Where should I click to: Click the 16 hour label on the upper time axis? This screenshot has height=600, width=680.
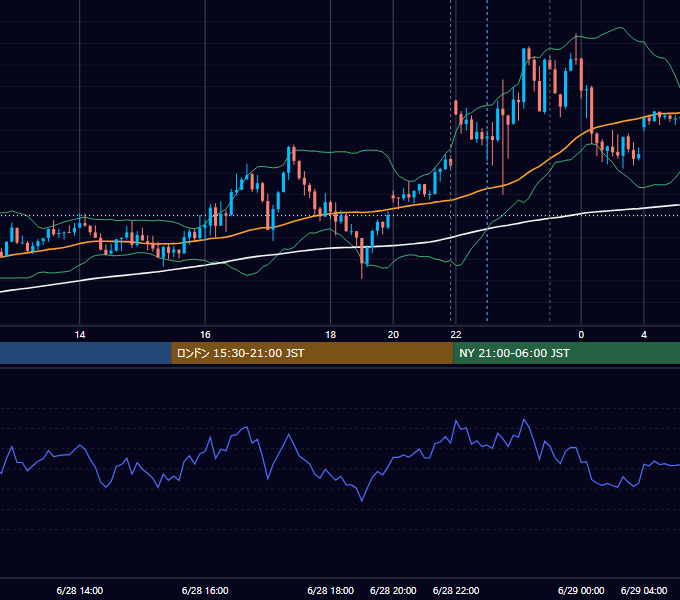click(205, 335)
